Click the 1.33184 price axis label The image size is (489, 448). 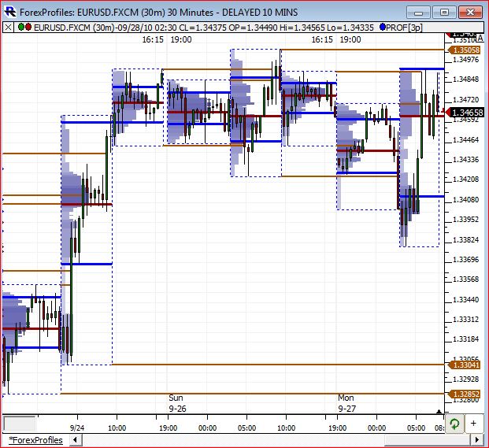point(465,339)
